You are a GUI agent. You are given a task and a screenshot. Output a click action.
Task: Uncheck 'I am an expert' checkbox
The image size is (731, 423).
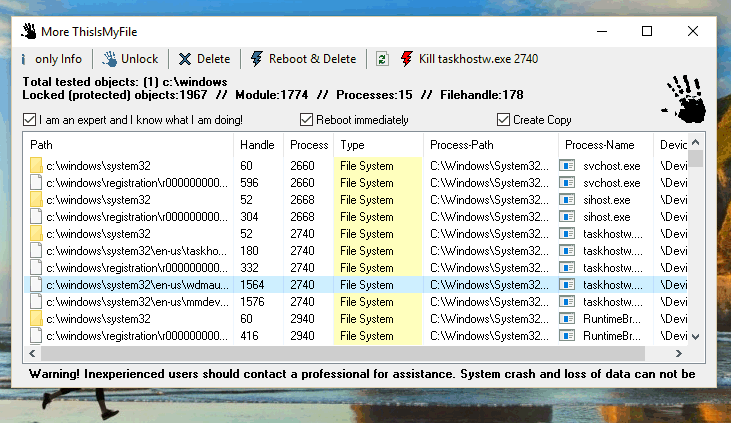(x=29, y=120)
